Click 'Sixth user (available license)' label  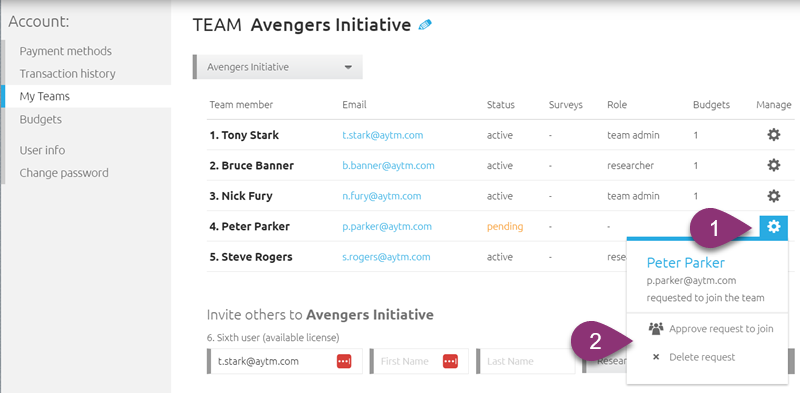[x=273, y=337]
